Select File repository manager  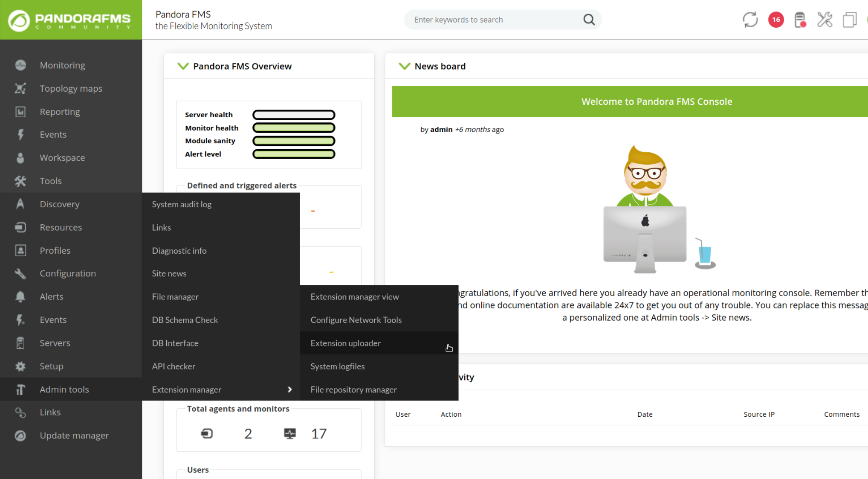353,389
